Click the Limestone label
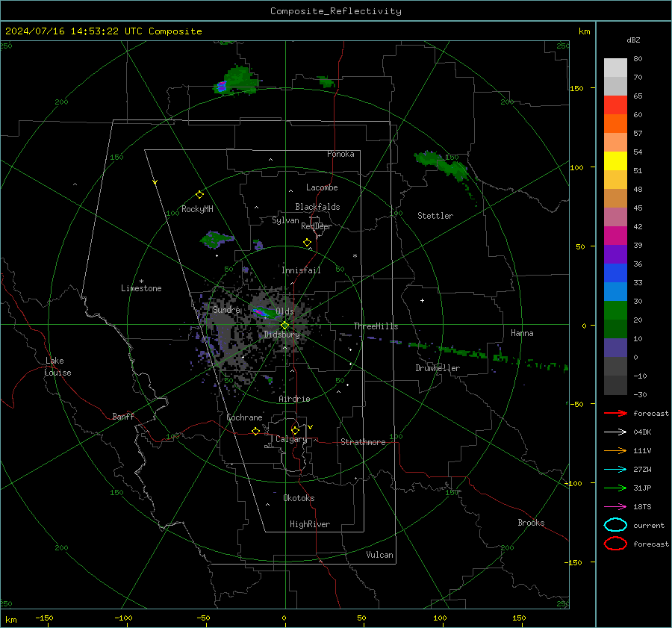This screenshot has height=628, width=672. pos(141,288)
